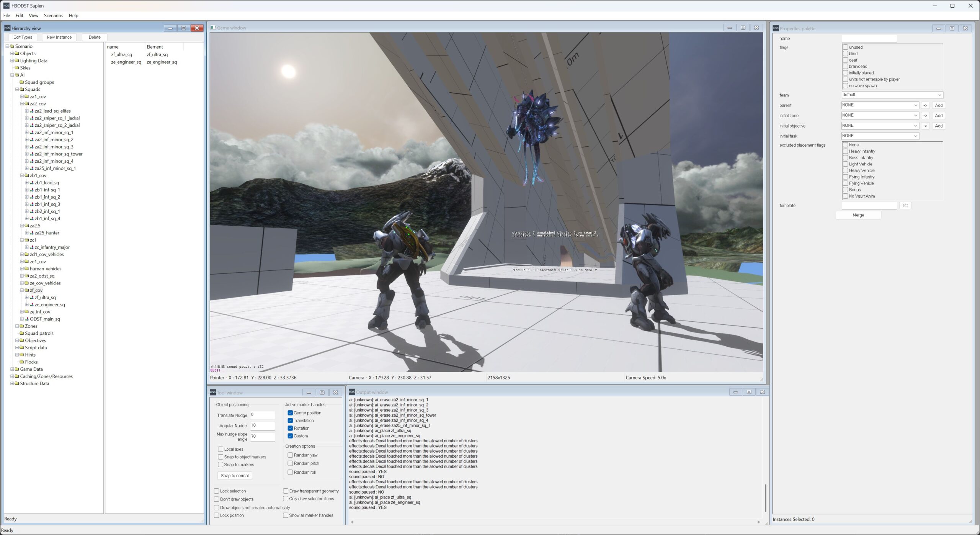Uncheck the Rotation marker handle
The height and width of the screenshot is (535, 980).
point(290,428)
